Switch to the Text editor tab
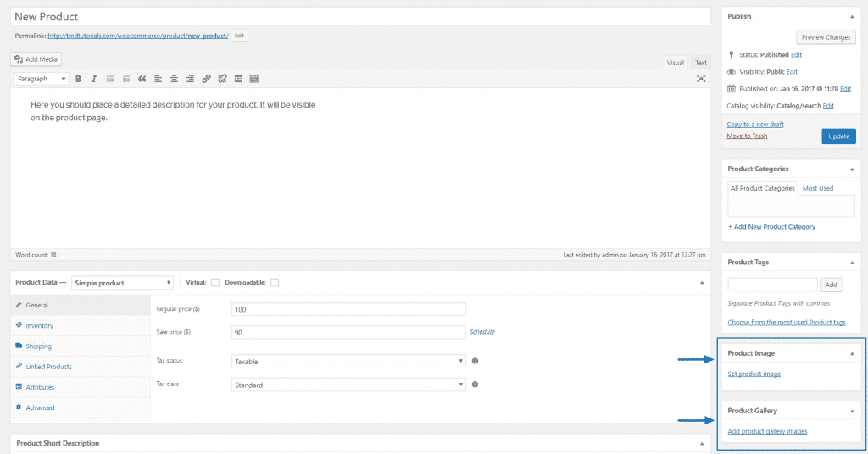Viewport: 868px width, 454px height. click(701, 63)
